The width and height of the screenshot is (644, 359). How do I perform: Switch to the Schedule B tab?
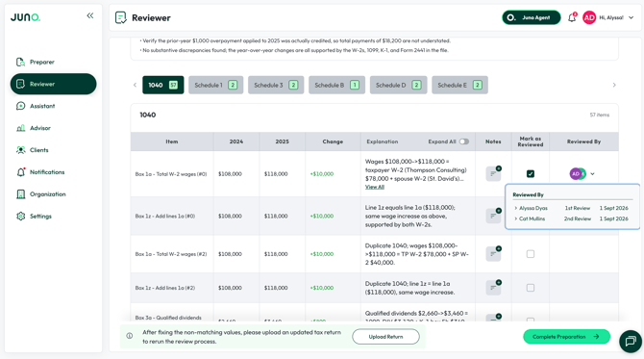pos(336,85)
